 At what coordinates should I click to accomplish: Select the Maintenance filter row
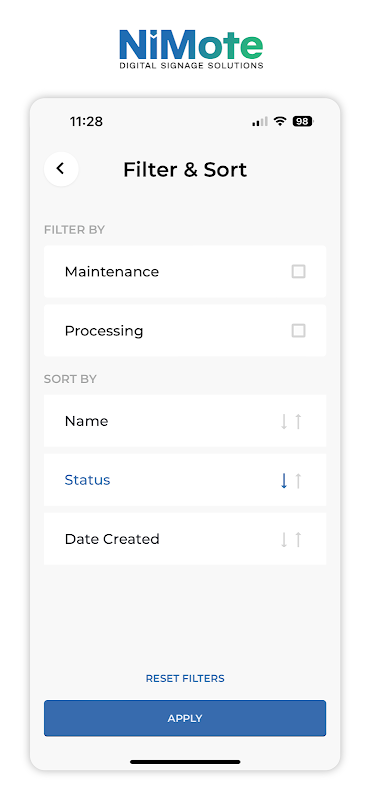[185, 271]
